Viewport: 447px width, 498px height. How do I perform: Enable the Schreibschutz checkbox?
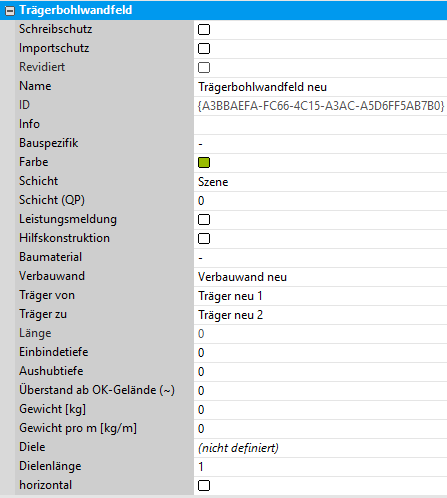tap(204, 29)
